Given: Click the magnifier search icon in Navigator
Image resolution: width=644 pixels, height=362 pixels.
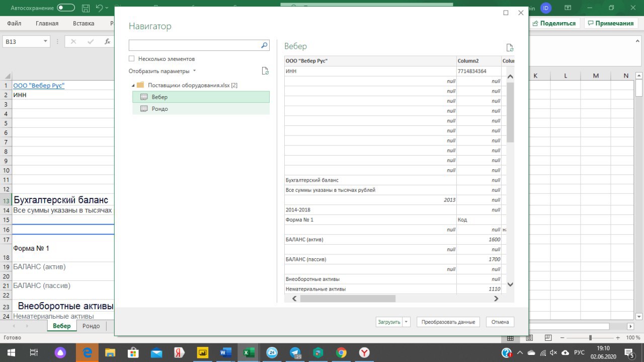Looking at the screenshot, I should pyautogui.click(x=265, y=45).
